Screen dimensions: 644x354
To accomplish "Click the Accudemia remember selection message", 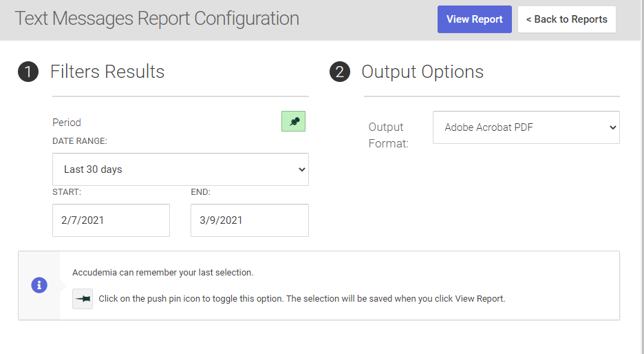I will click(x=163, y=272).
